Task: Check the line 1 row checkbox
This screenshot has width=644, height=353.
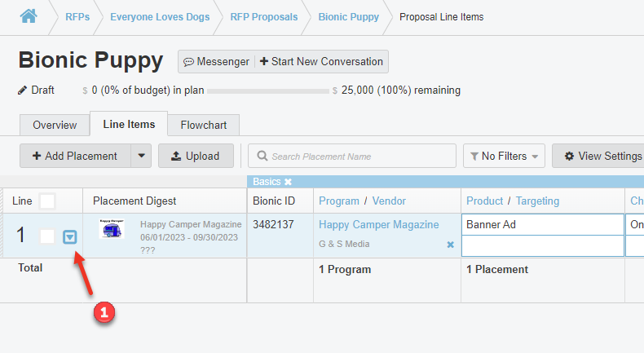Action: (47, 236)
